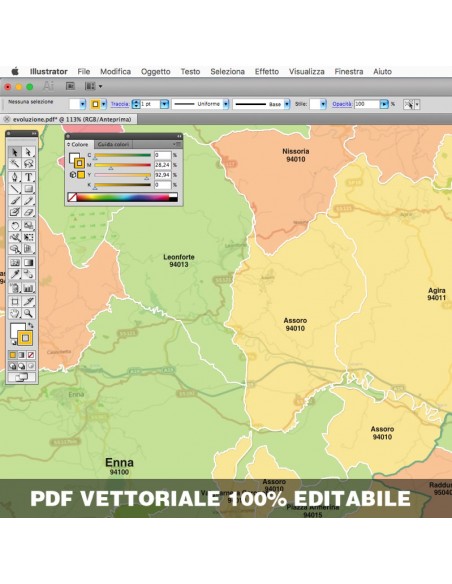Activate the toolbox yellow stroke swatch

25,338
